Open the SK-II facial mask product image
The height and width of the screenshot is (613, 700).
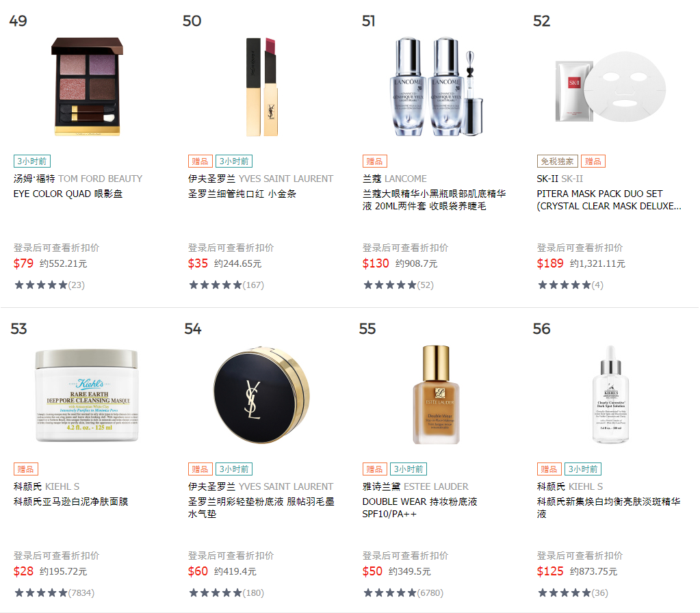click(x=610, y=87)
